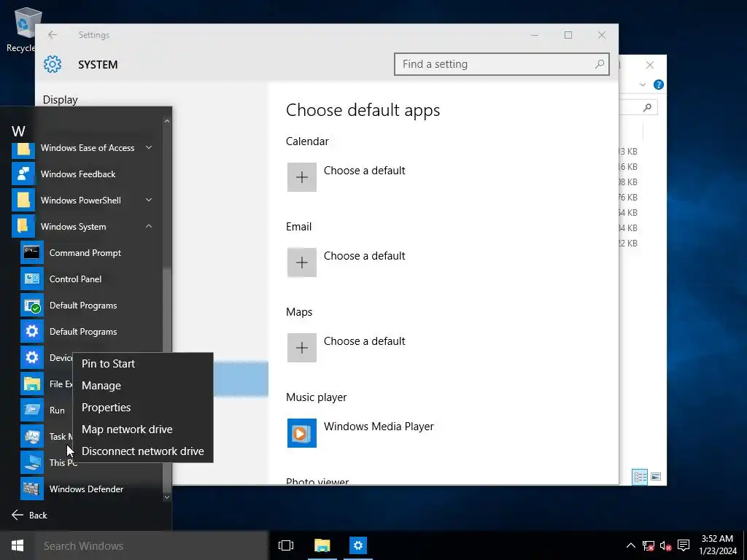
Task: Click the letter W header
Action: coord(18,131)
